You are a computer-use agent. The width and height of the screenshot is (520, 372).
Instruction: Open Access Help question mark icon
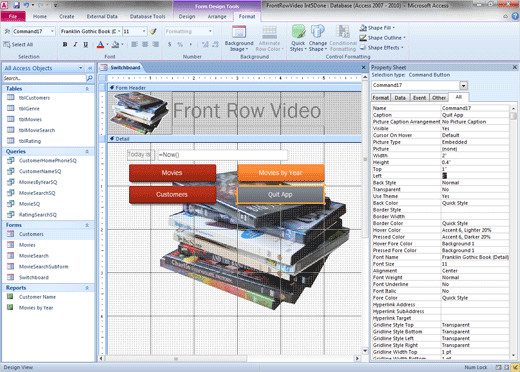click(x=515, y=16)
